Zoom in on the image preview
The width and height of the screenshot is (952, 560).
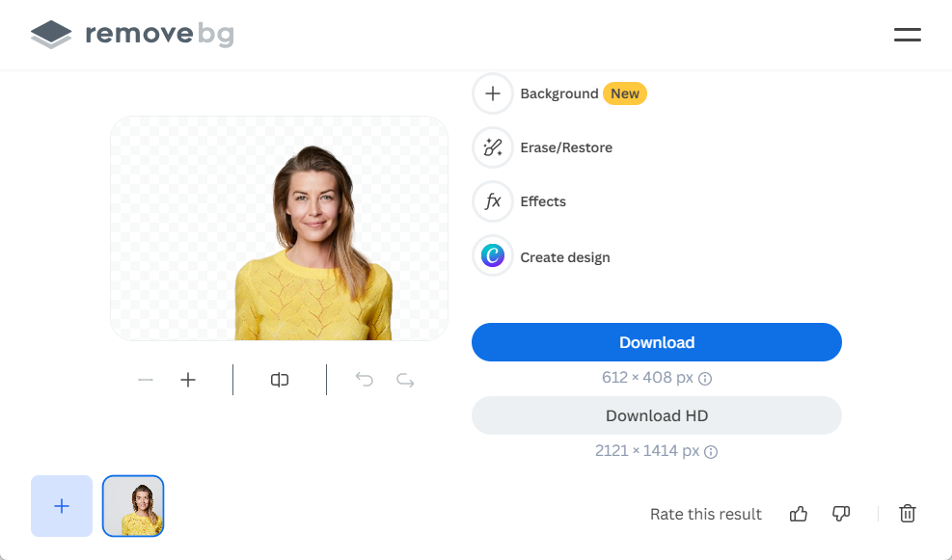[188, 380]
